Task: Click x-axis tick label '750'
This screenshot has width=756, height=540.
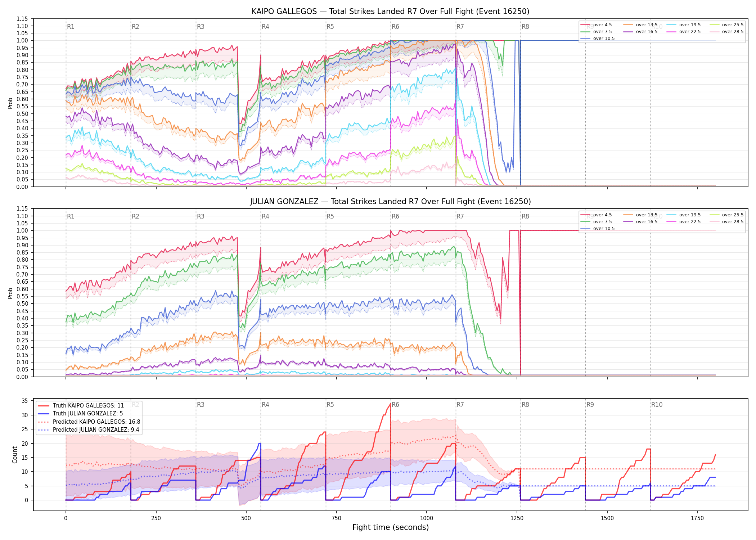Action: tap(337, 518)
